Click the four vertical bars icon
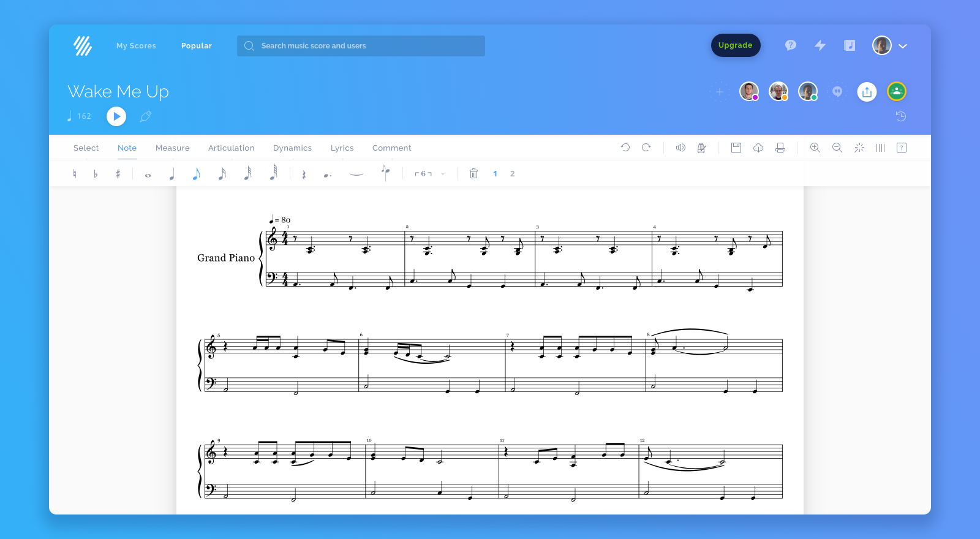980x539 pixels. 880,148
